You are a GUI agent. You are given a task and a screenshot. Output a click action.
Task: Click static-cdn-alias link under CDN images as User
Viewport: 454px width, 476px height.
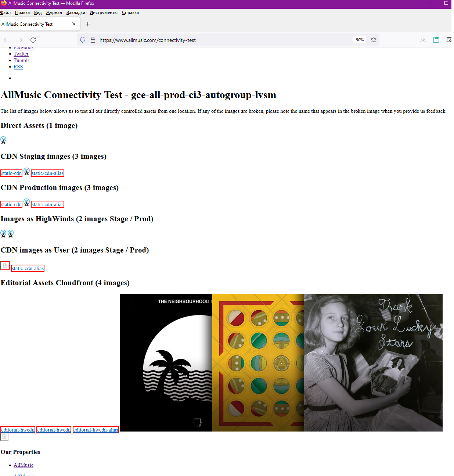click(28, 268)
